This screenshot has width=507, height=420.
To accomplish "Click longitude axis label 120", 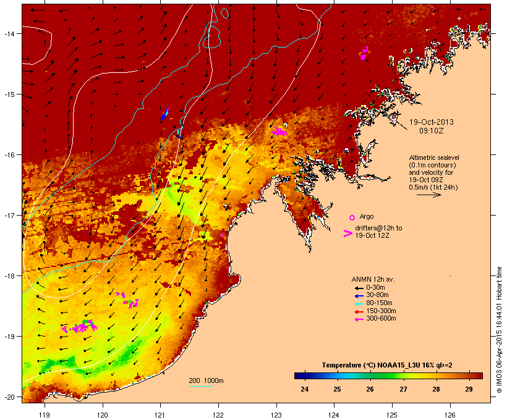I will point(103,415).
